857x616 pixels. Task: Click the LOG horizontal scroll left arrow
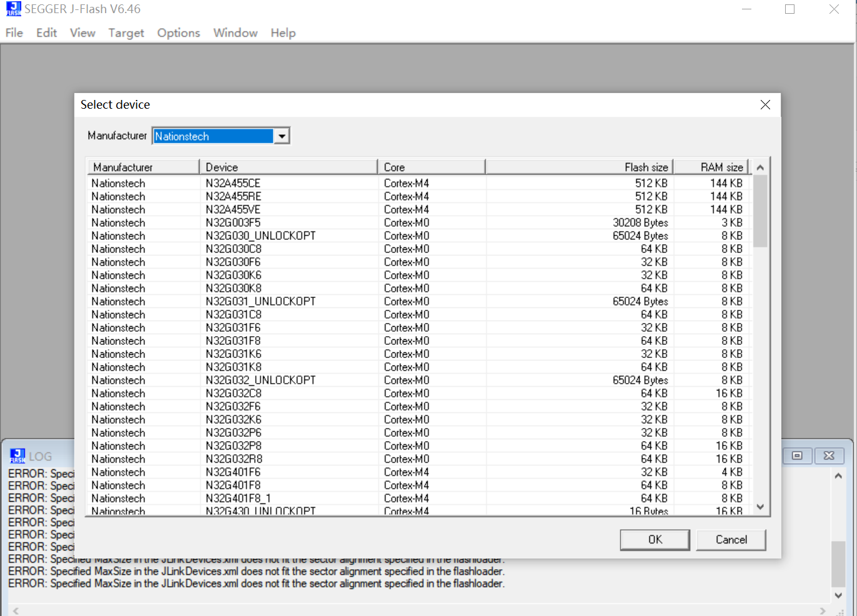16,610
